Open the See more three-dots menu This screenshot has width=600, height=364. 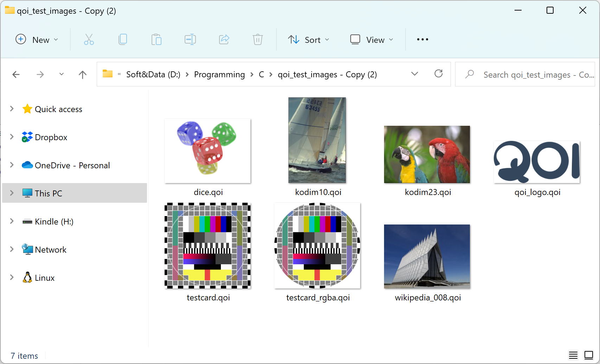click(x=422, y=39)
